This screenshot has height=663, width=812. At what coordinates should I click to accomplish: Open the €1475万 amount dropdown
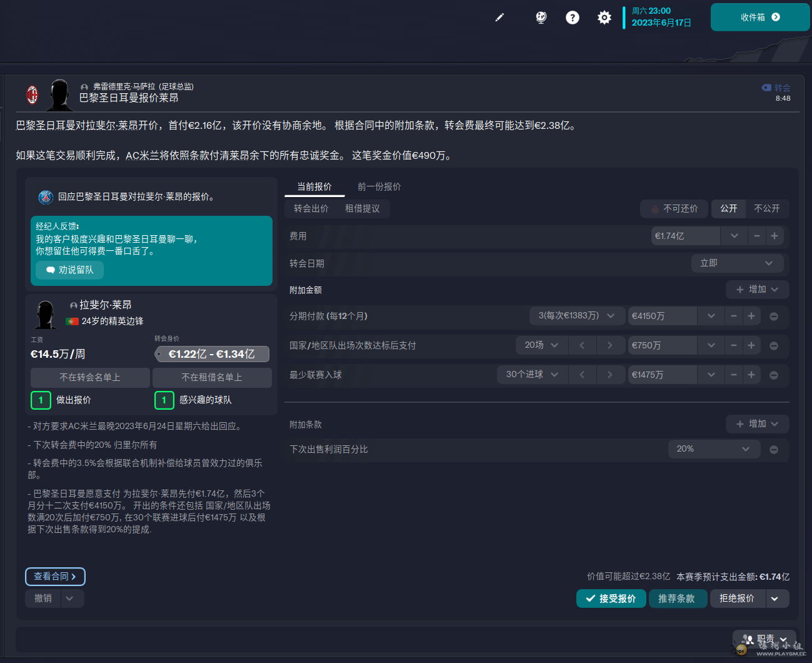tap(711, 375)
